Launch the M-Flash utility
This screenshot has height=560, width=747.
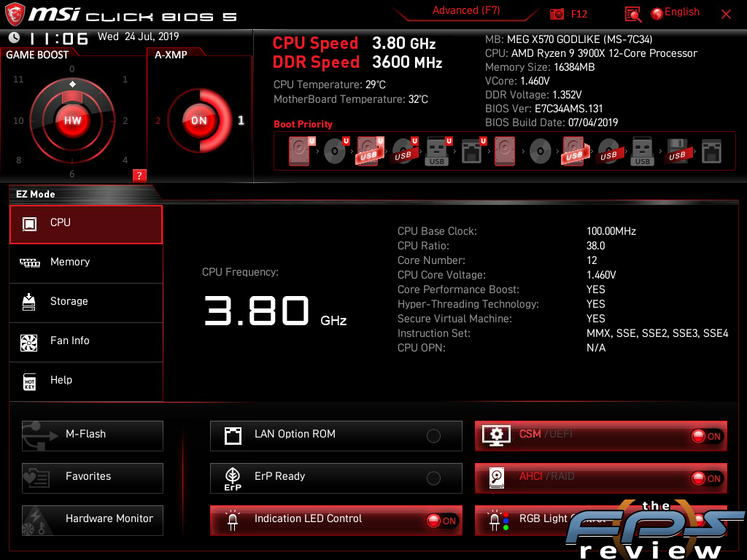click(93, 436)
